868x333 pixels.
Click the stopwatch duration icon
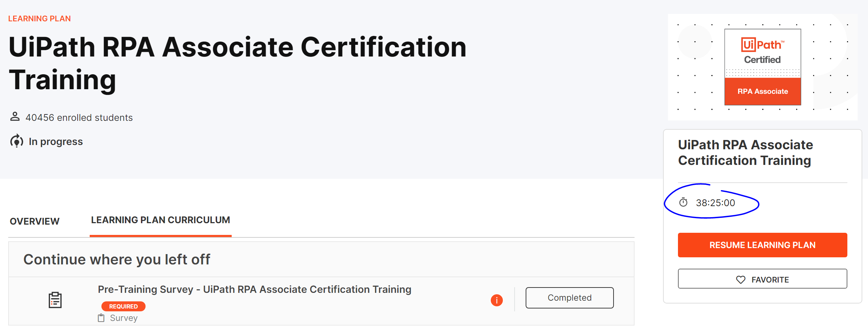(683, 202)
